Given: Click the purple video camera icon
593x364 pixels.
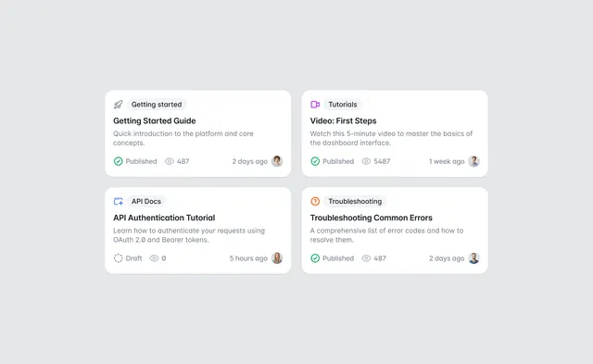Looking at the screenshot, I should (315, 105).
